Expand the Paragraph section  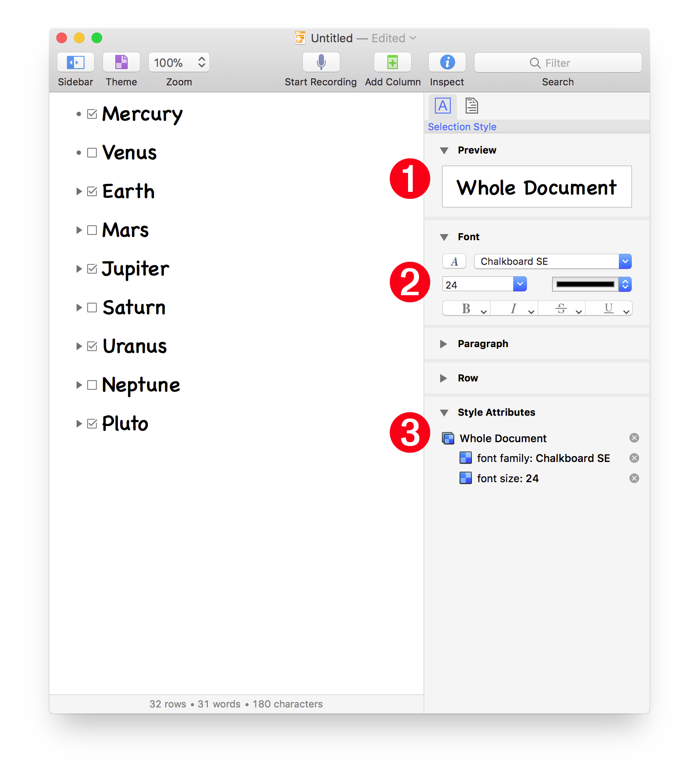tap(444, 344)
